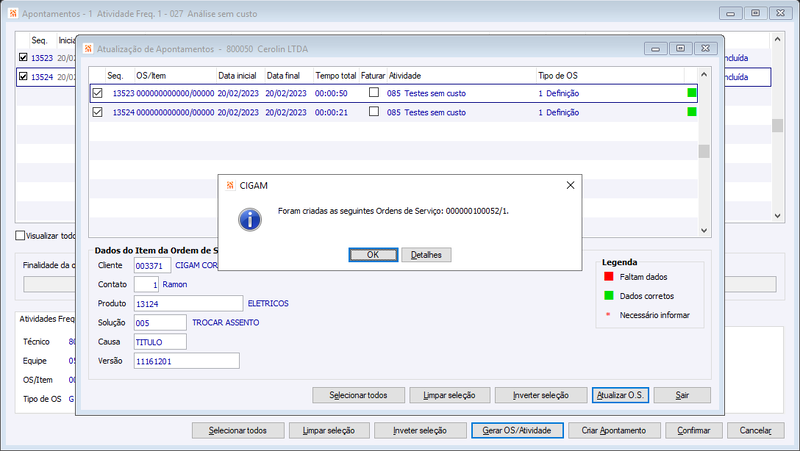Click the Selecionar todos button in Atualização window
Viewport: 800px width, 451px height.
(358, 395)
